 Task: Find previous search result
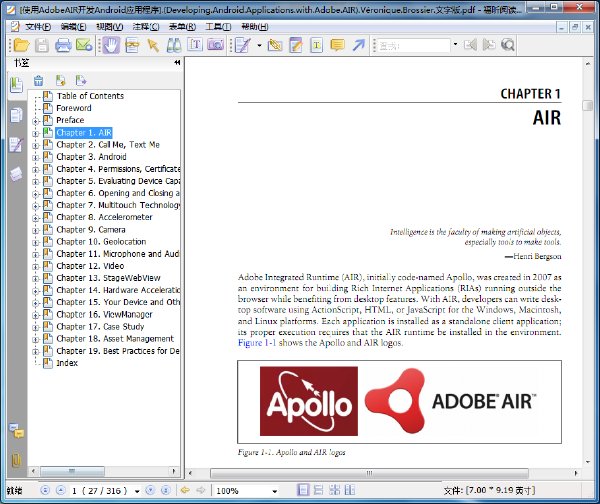(x=470, y=45)
